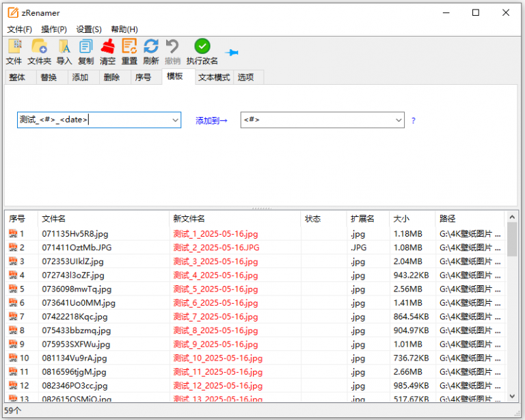The width and height of the screenshot is (525, 420).
Task: Click the 添加到→ link
Action: 211,120
